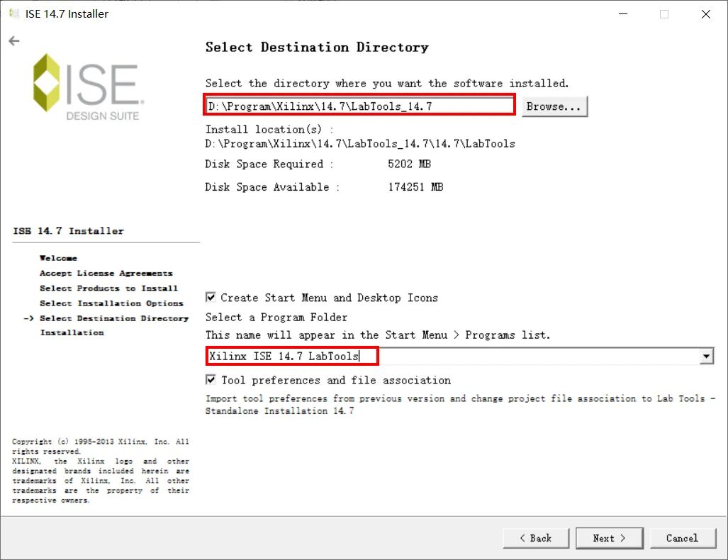Click the Xilinx copyright notice text
Image resolution: width=728 pixels, height=560 pixels.
click(101, 471)
